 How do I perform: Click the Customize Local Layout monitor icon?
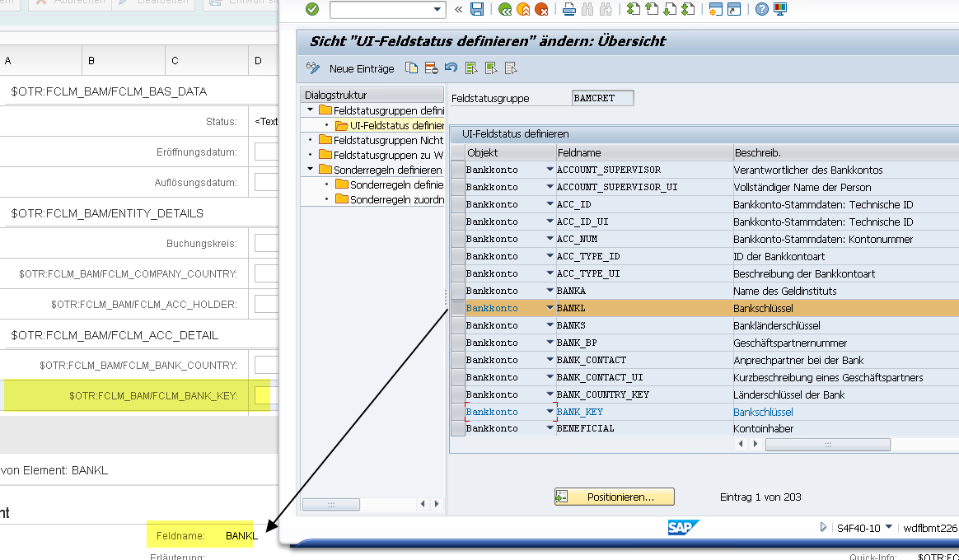tap(779, 10)
